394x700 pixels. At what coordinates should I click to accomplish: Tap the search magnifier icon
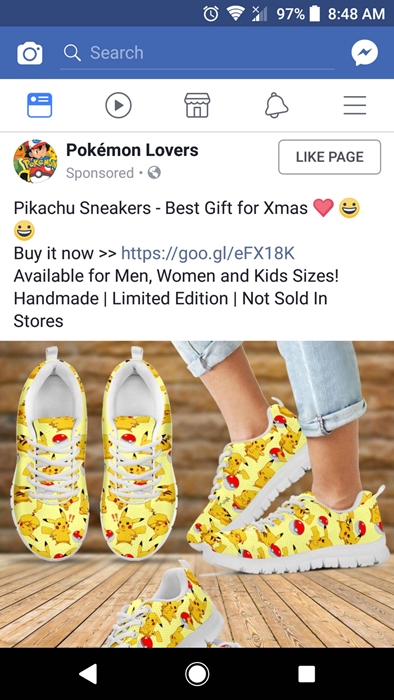point(72,53)
